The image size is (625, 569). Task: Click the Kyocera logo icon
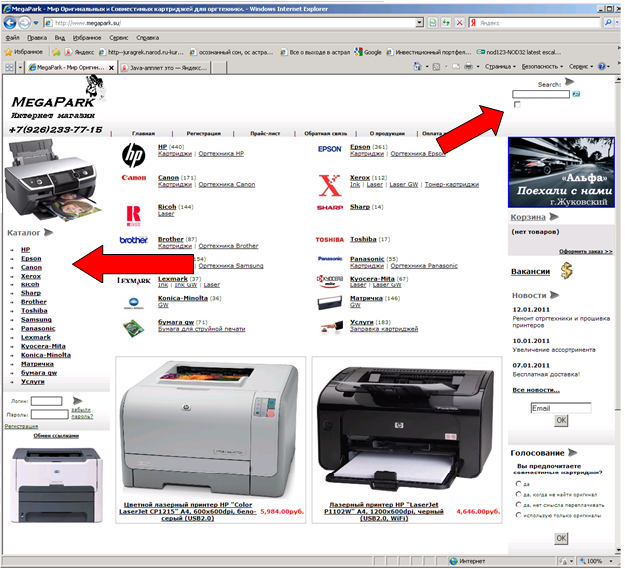(330, 280)
